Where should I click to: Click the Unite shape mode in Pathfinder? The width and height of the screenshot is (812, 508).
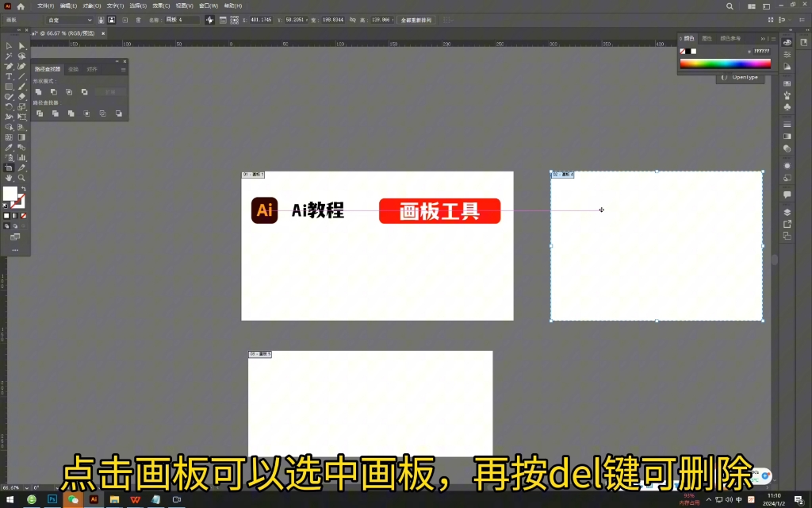38,91
